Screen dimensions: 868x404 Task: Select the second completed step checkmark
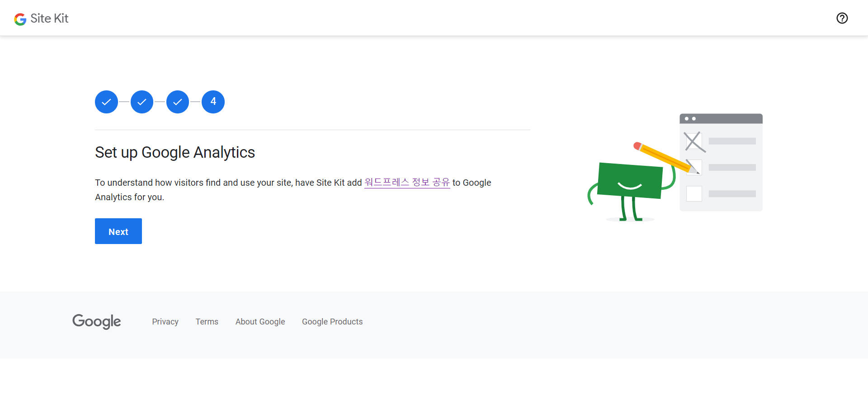[142, 102]
